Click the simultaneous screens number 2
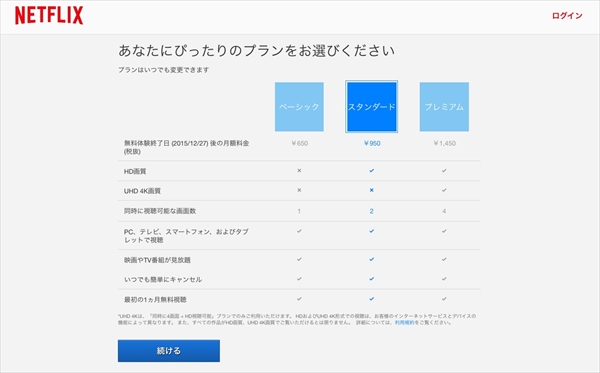The image size is (600, 373). (372, 211)
